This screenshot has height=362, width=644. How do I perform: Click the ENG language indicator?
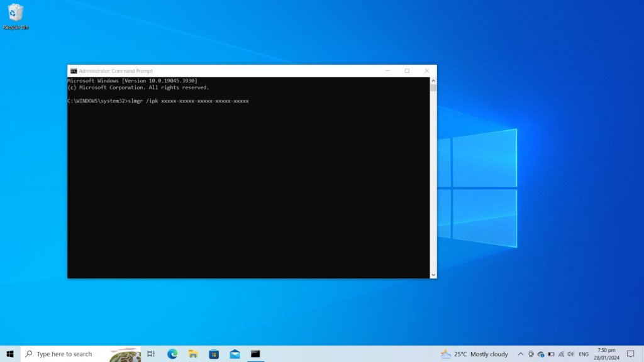584,354
